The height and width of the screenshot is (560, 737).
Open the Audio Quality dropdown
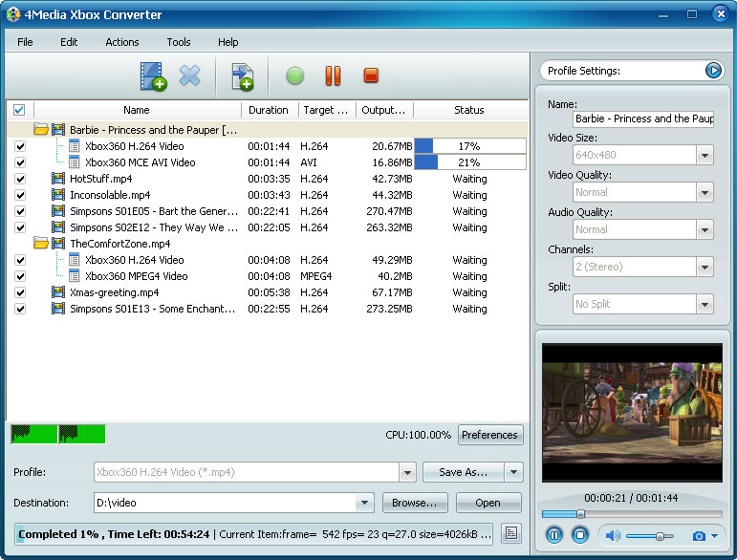click(704, 229)
